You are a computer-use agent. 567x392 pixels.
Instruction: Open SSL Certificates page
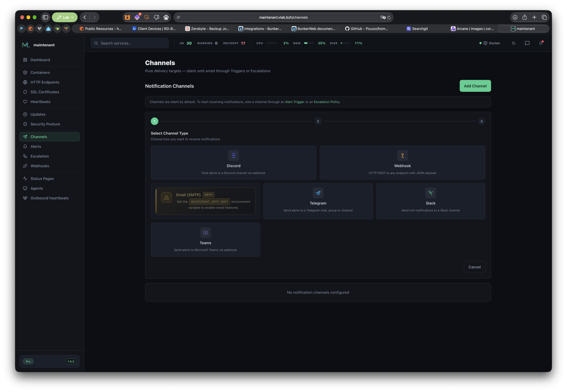49,92
